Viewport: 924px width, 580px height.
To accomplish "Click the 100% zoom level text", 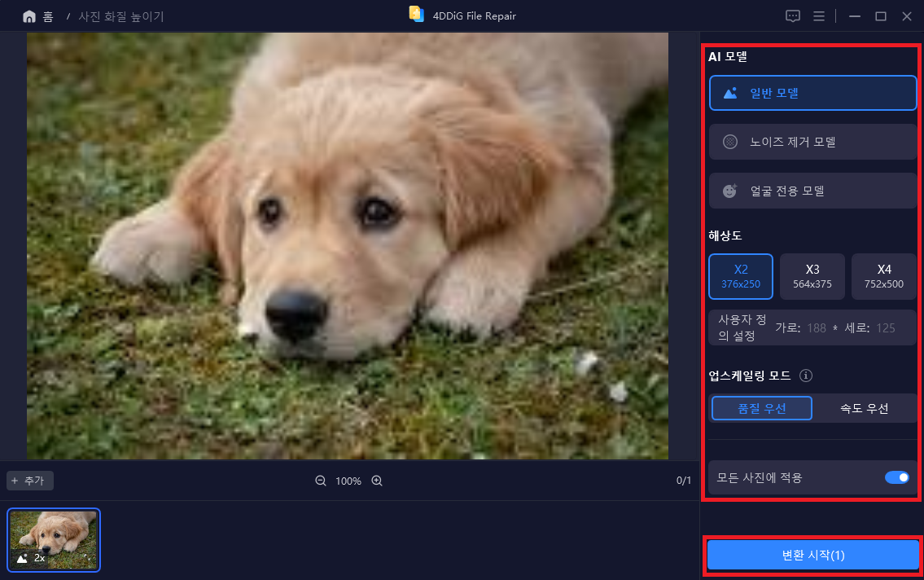I will tap(348, 481).
